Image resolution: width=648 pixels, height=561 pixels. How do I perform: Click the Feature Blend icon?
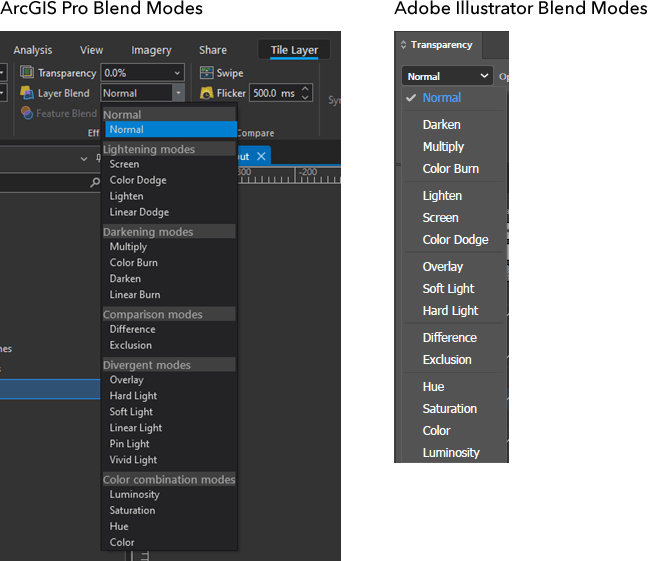tap(27, 113)
